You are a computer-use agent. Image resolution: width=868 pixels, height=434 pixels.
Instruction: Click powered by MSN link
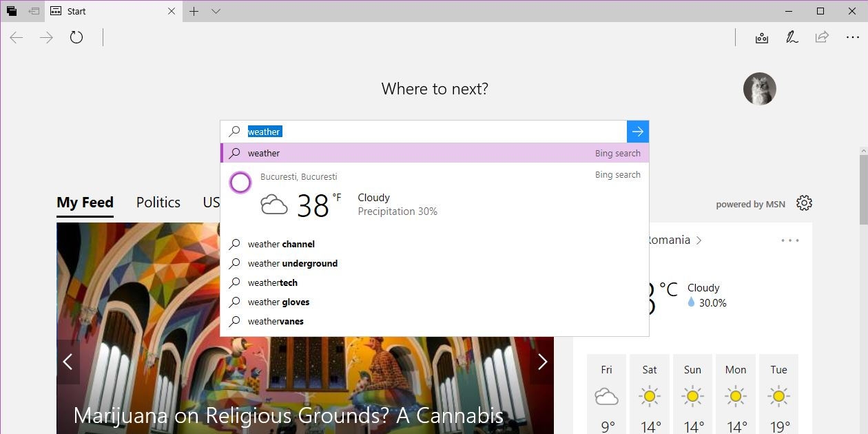(x=750, y=205)
